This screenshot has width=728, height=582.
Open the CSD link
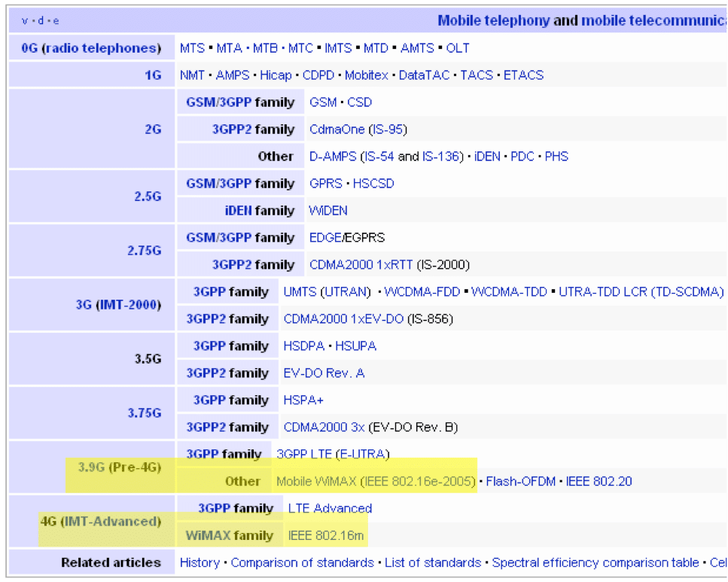[x=359, y=102]
